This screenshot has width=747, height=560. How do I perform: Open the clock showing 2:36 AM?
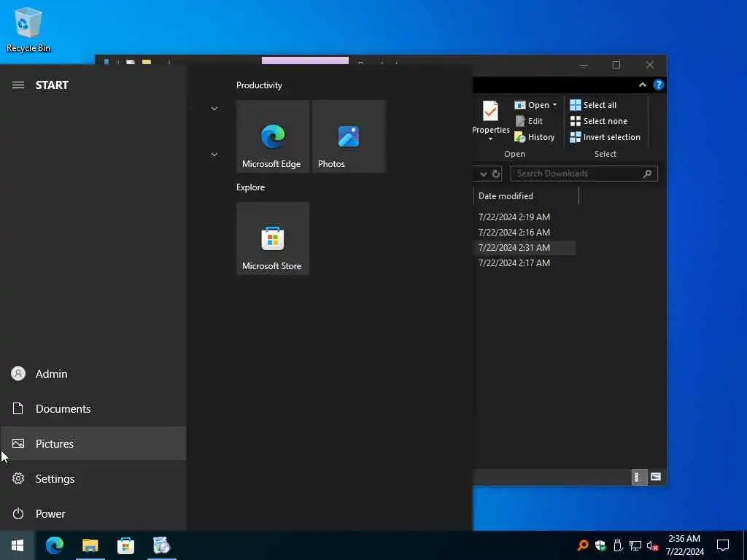pos(684,545)
